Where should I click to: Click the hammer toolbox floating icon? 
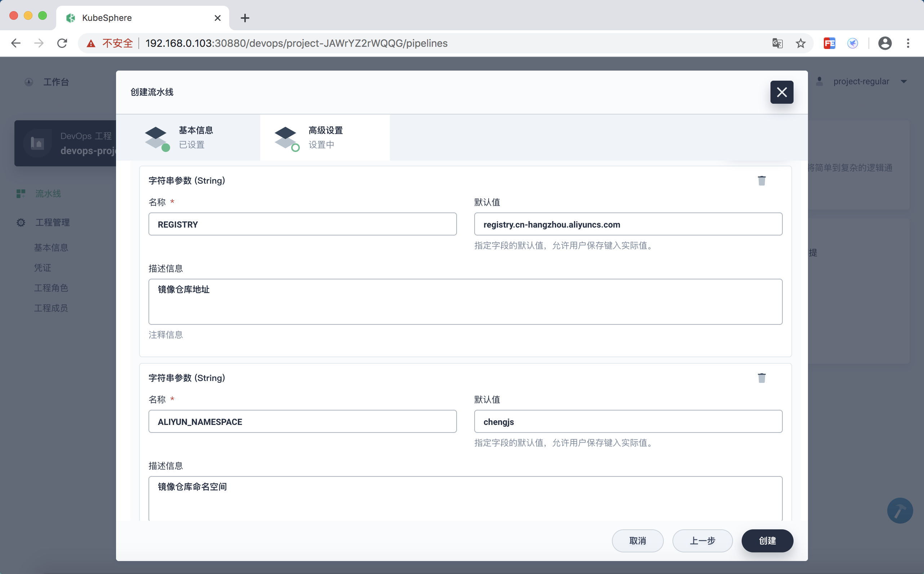tap(900, 511)
